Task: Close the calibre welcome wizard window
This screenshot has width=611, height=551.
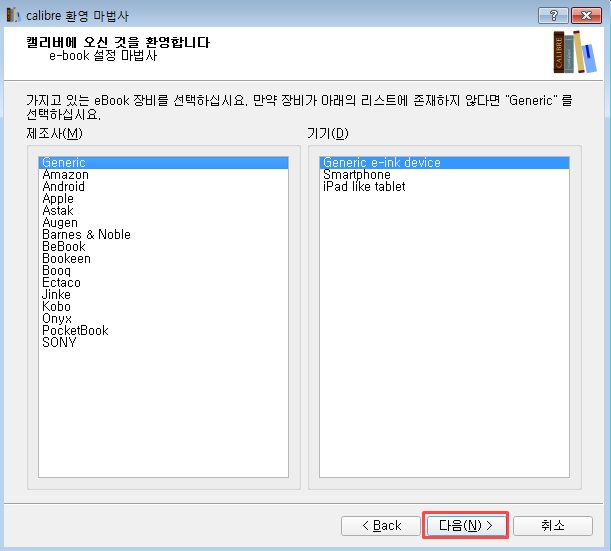Action: point(586,16)
